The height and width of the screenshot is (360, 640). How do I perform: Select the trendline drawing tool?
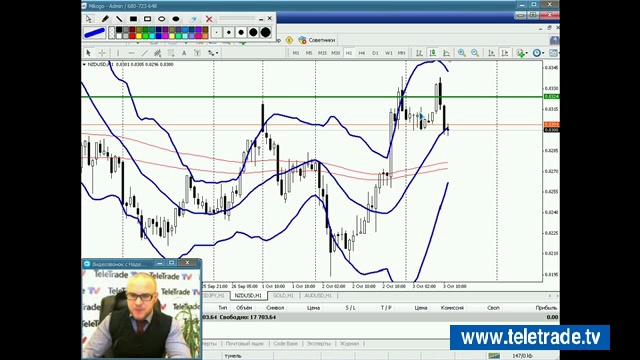pyautogui.click(x=145, y=53)
